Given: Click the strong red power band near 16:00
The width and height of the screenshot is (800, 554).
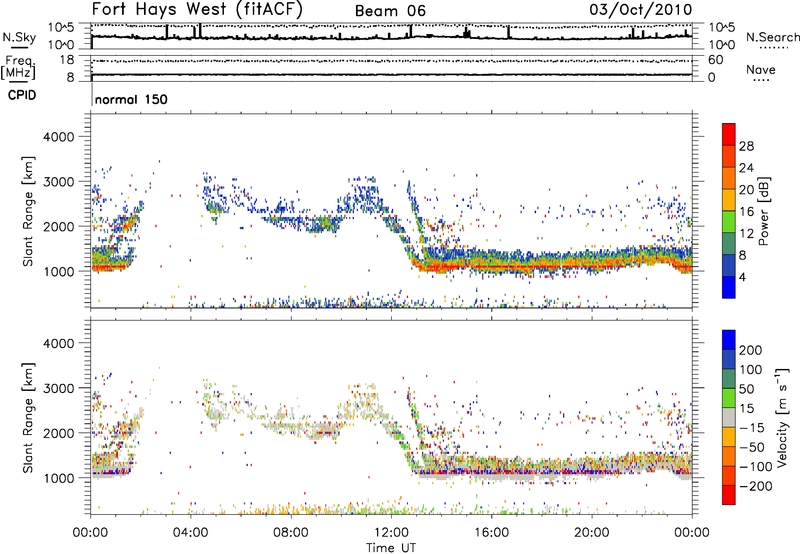Looking at the screenshot, I should pyautogui.click(x=491, y=266).
